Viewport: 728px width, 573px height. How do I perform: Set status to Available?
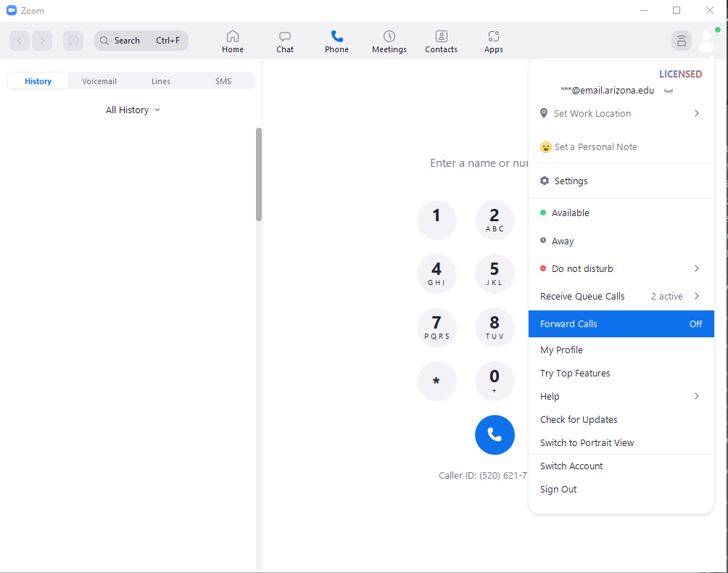click(x=621, y=213)
